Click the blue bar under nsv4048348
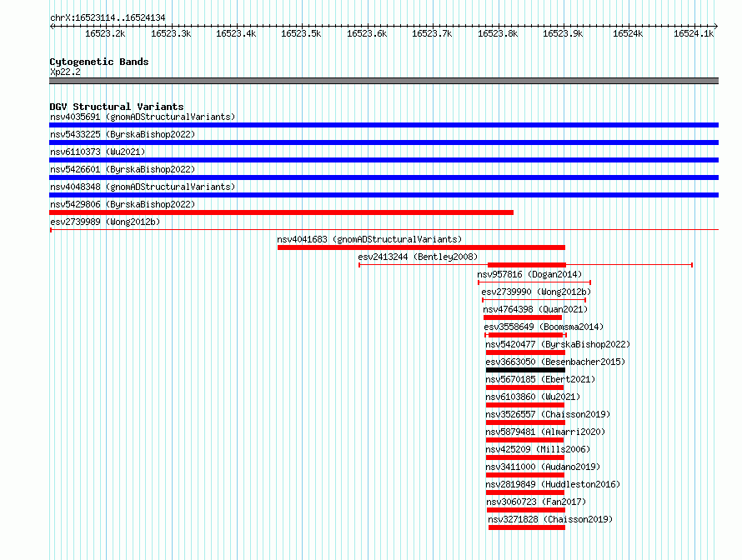 pyautogui.click(x=384, y=195)
